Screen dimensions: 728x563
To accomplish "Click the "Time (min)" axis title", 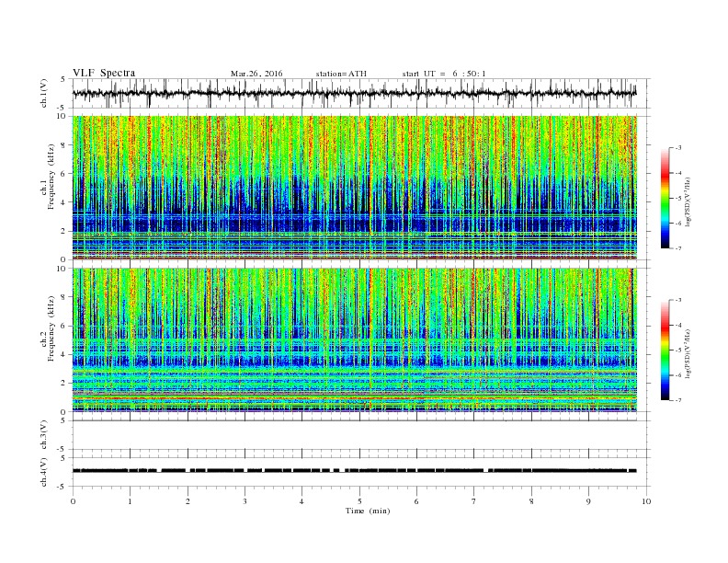I will click(x=368, y=511).
